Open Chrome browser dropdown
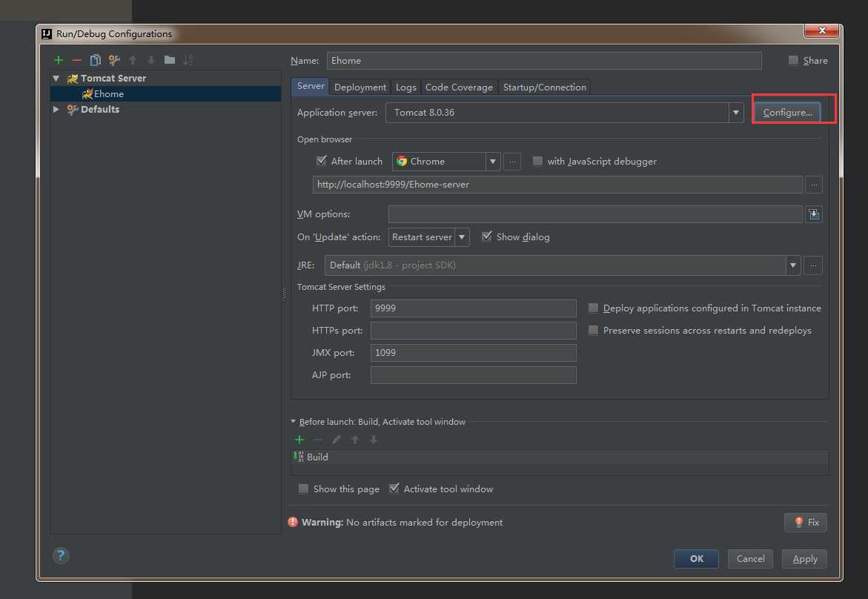 click(x=493, y=162)
